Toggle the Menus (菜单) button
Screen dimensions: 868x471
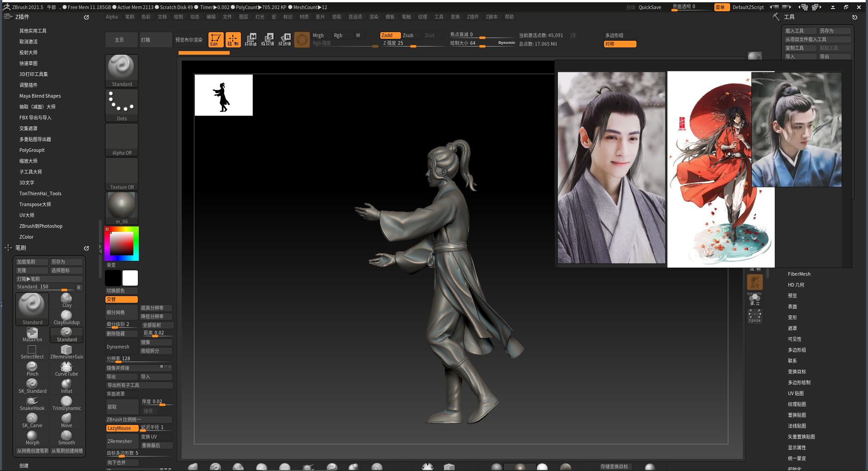pyautogui.click(x=722, y=7)
